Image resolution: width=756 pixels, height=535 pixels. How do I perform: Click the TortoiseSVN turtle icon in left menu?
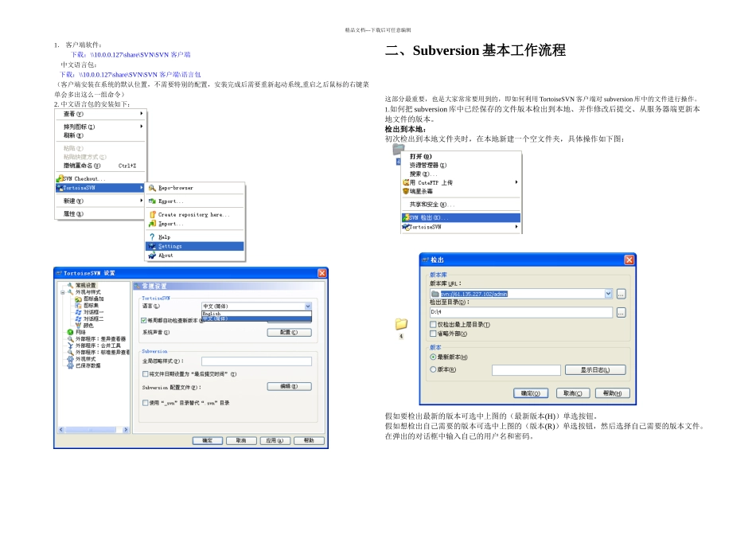tap(60, 188)
